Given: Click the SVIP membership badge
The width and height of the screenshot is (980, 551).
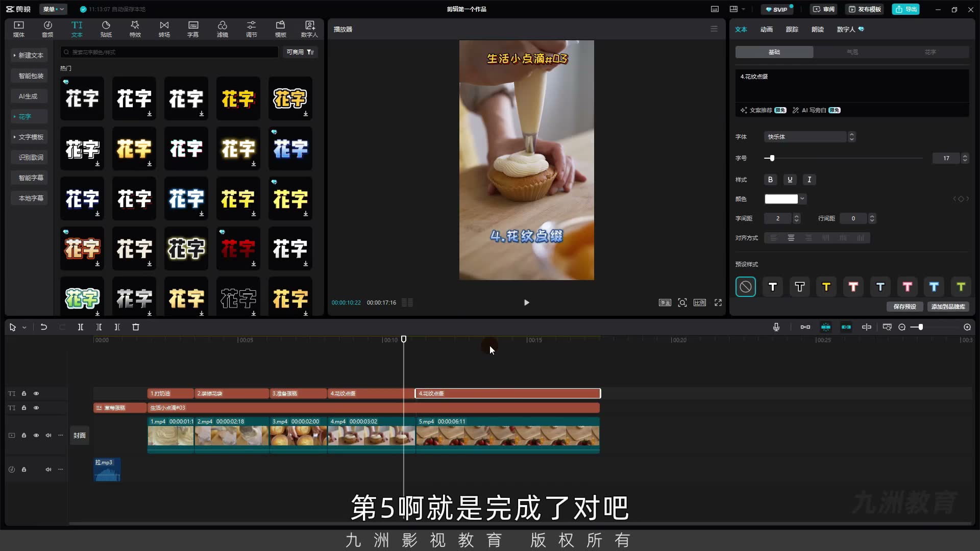Looking at the screenshot, I should coord(777,9).
